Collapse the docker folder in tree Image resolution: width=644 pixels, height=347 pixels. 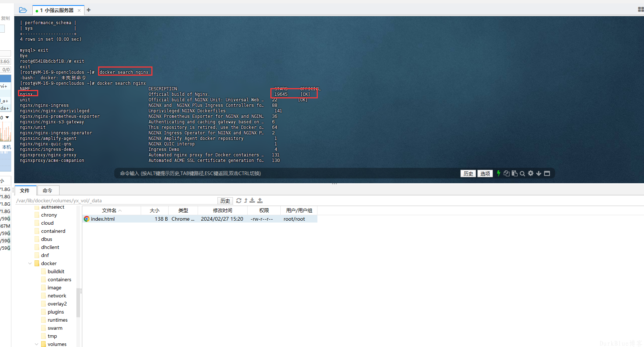[x=30, y=263]
